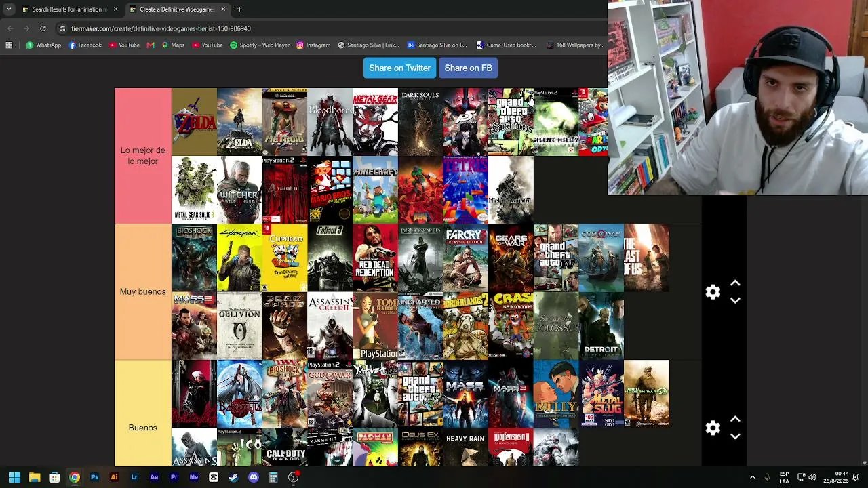This screenshot has height=488, width=868.
Task: Close the Search Results tab
Action: click(115, 9)
